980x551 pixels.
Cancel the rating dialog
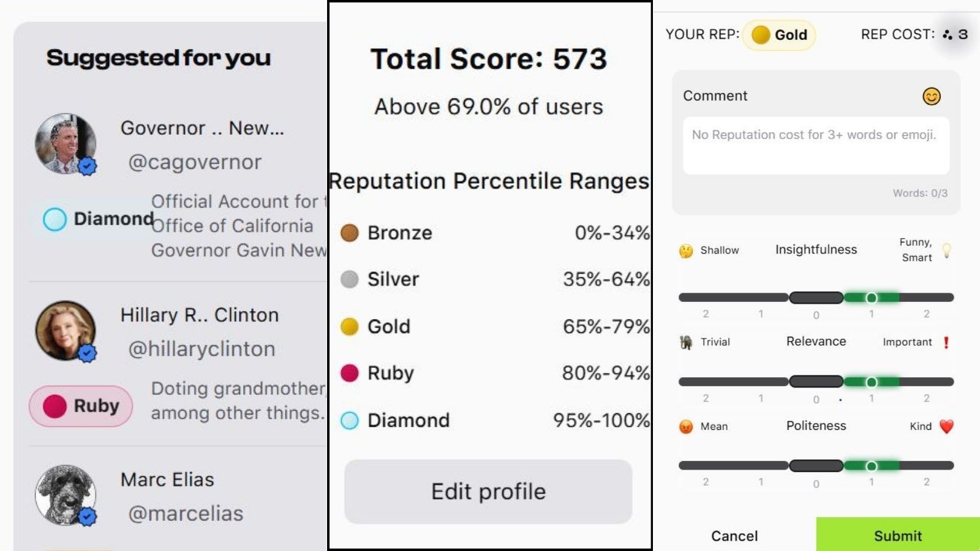734,536
